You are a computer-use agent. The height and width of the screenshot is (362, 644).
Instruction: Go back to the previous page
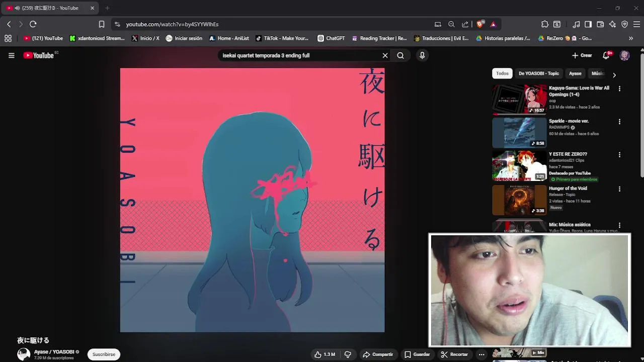point(9,24)
